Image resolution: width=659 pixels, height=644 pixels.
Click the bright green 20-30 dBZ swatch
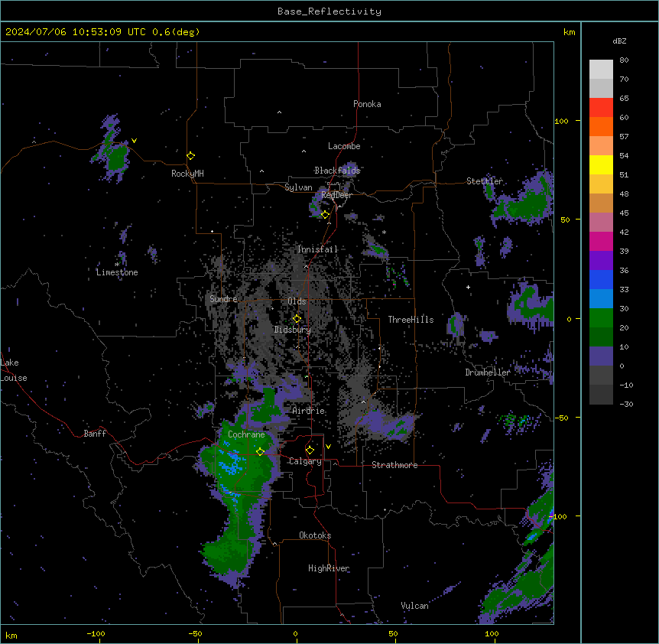point(601,318)
